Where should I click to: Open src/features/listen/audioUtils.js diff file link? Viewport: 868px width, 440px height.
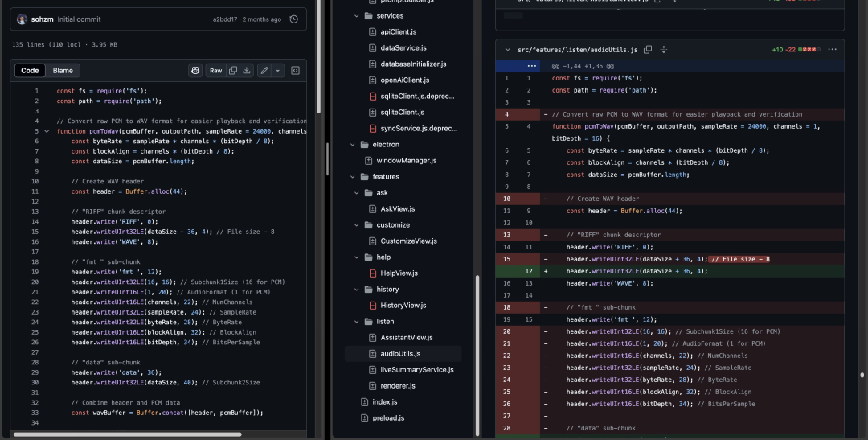click(x=577, y=50)
